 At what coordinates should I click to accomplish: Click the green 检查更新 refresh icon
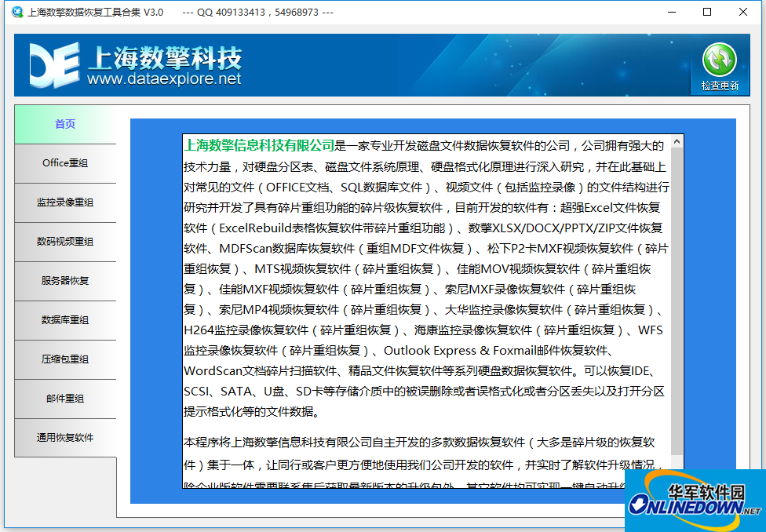[719, 60]
